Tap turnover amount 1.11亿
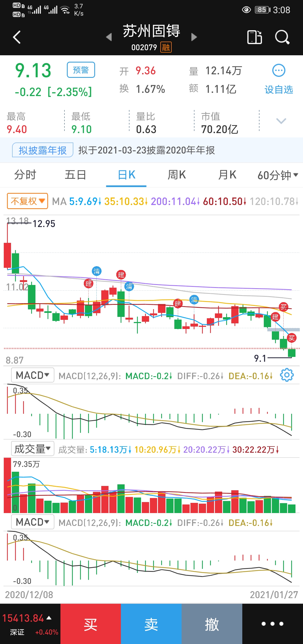The width and height of the screenshot is (303, 644). pyautogui.click(x=221, y=89)
